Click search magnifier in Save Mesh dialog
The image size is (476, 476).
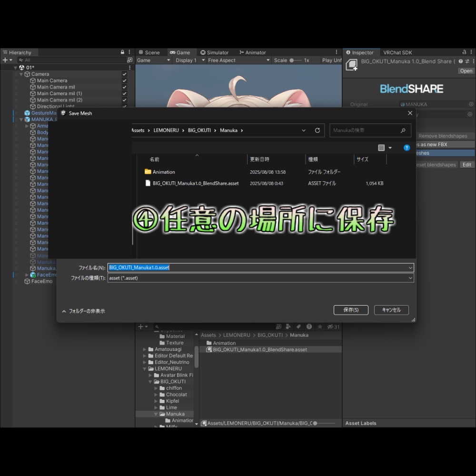point(403,130)
